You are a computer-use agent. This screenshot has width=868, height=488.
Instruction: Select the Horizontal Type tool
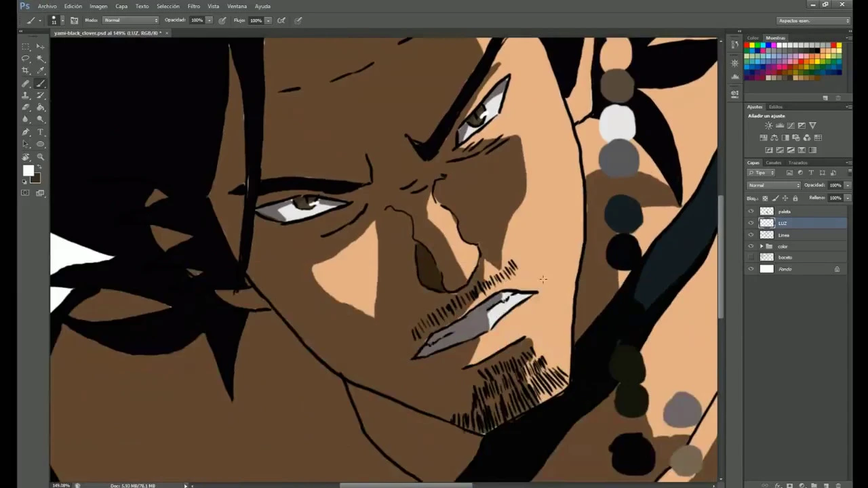pyautogui.click(x=40, y=132)
